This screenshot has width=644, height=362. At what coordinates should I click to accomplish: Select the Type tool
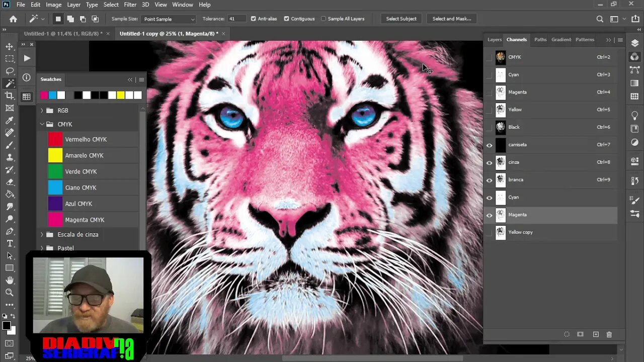coord(10,243)
